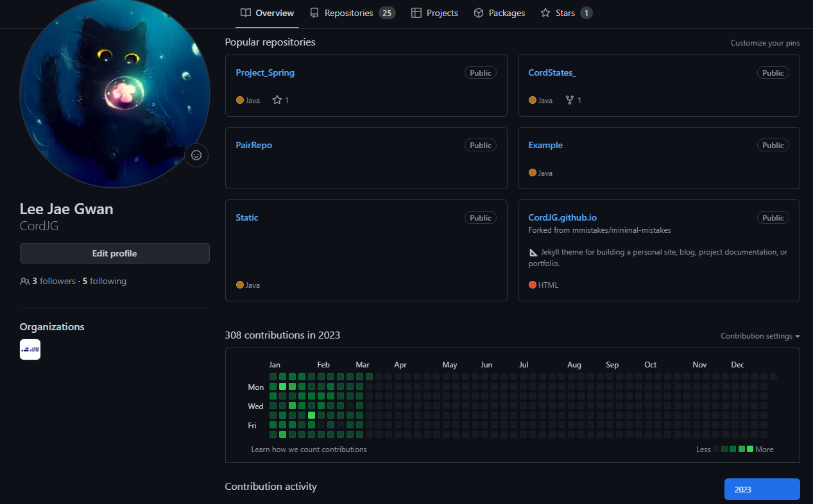Expand the Contribution settings dropdown
Viewport: 813px width, 504px height.
[x=760, y=336]
